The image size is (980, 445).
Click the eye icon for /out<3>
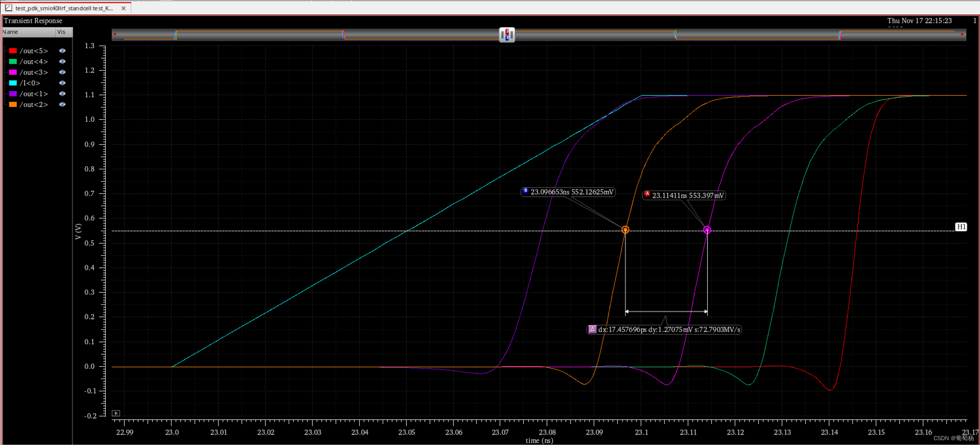(62, 72)
